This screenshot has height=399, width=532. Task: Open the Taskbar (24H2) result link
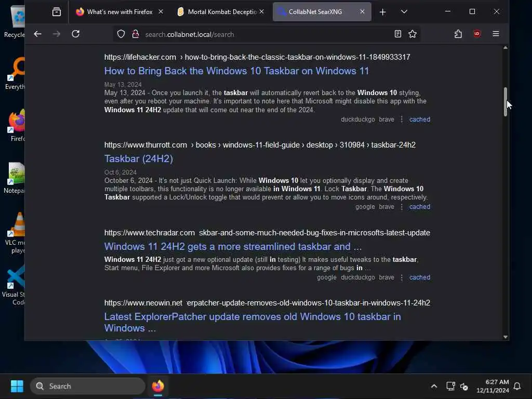[x=138, y=159]
